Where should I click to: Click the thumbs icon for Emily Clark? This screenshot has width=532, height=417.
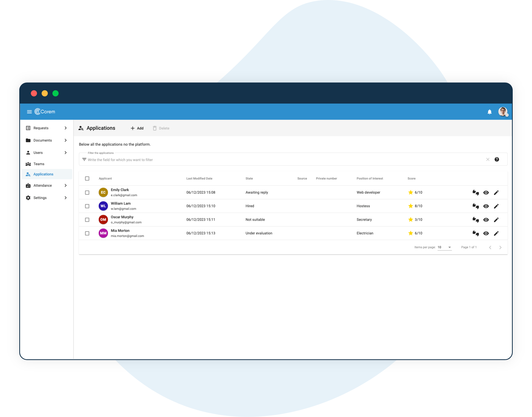pyautogui.click(x=475, y=192)
